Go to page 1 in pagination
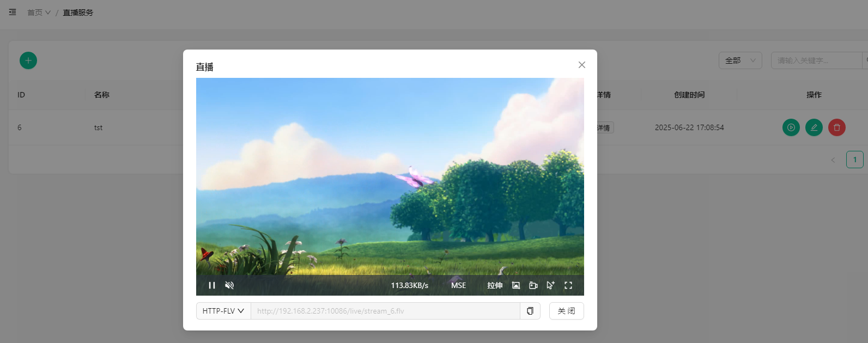 tap(855, 160)
